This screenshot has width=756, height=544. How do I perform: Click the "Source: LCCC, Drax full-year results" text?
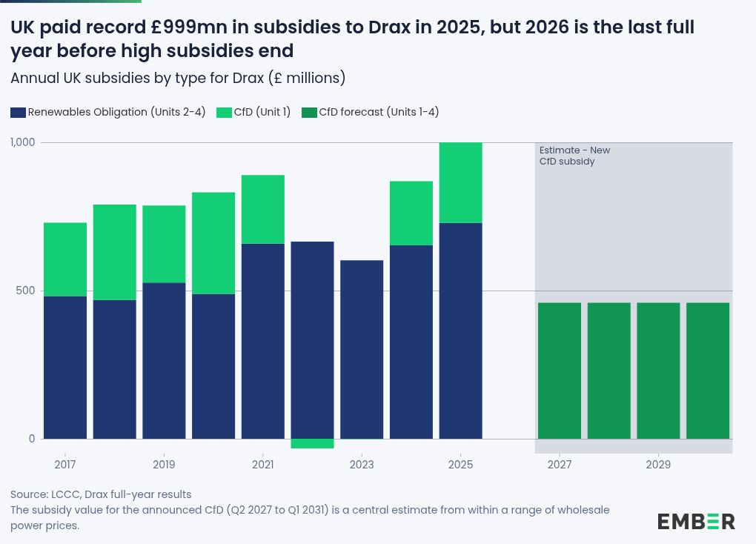tap(101, 494)
